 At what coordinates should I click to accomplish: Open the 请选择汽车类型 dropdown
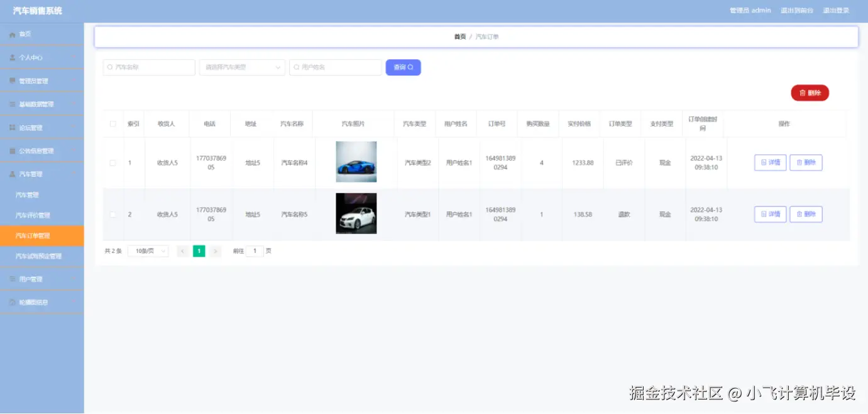tap(242, 67)
